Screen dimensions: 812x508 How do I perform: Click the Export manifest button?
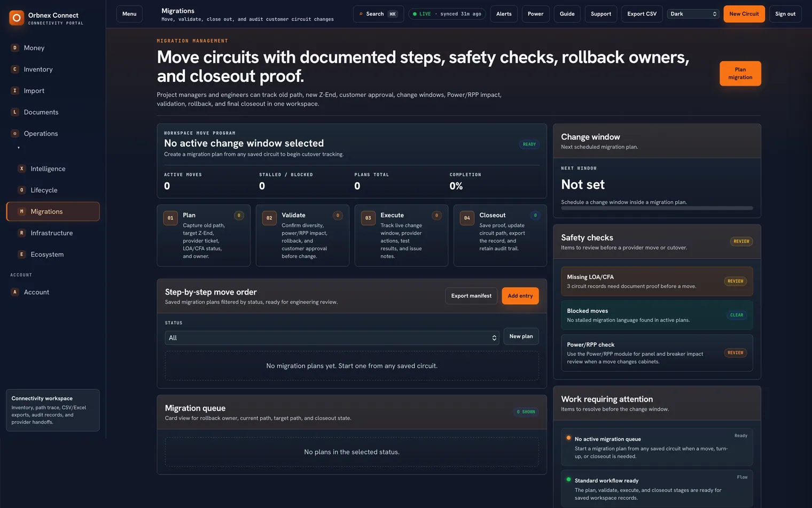[471, 296]
